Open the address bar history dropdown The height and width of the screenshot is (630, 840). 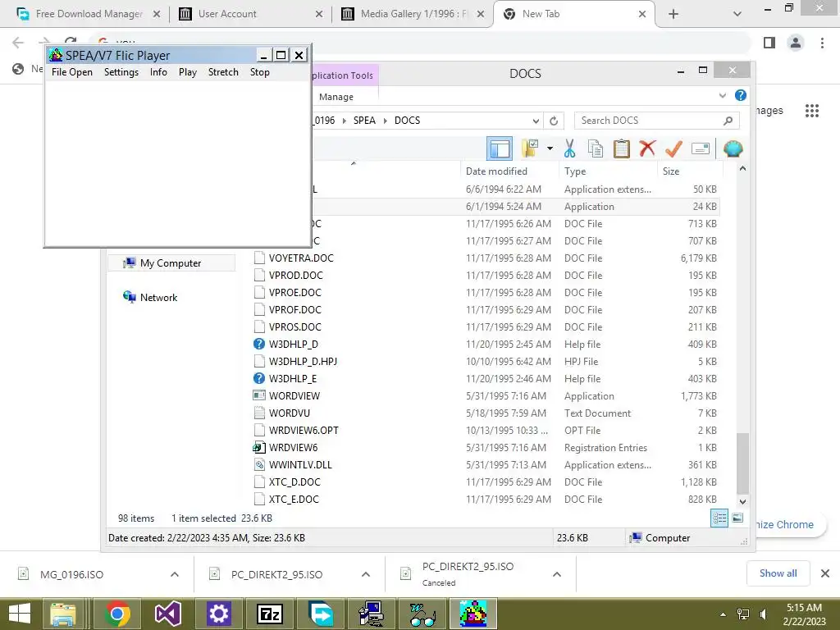(535, 121)
